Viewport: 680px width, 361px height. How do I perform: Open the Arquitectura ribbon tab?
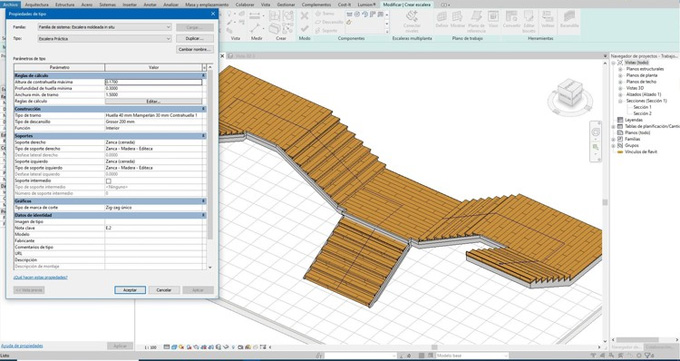click(37, 4)
